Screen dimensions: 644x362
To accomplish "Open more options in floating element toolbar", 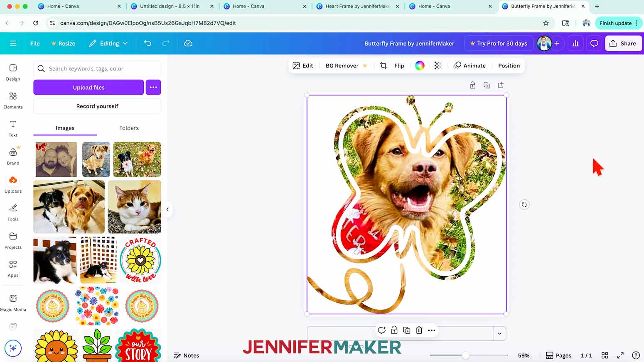I will [432, 330].
